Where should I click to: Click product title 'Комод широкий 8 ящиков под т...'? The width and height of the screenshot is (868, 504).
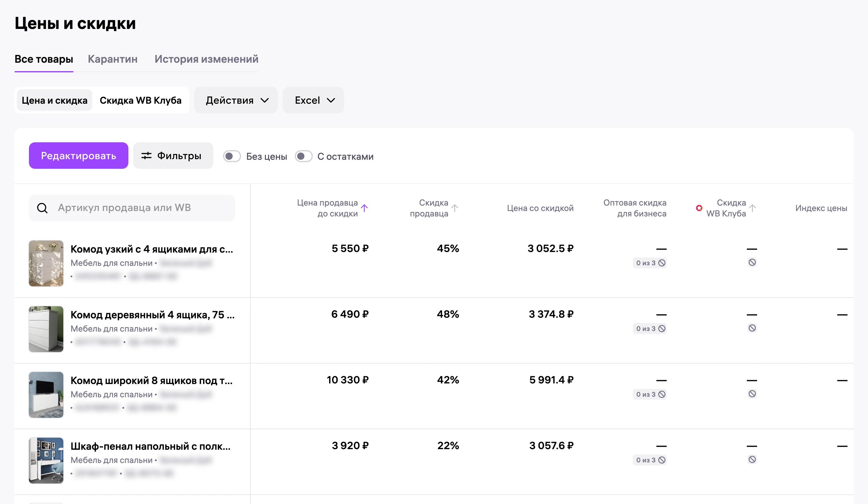152,380
